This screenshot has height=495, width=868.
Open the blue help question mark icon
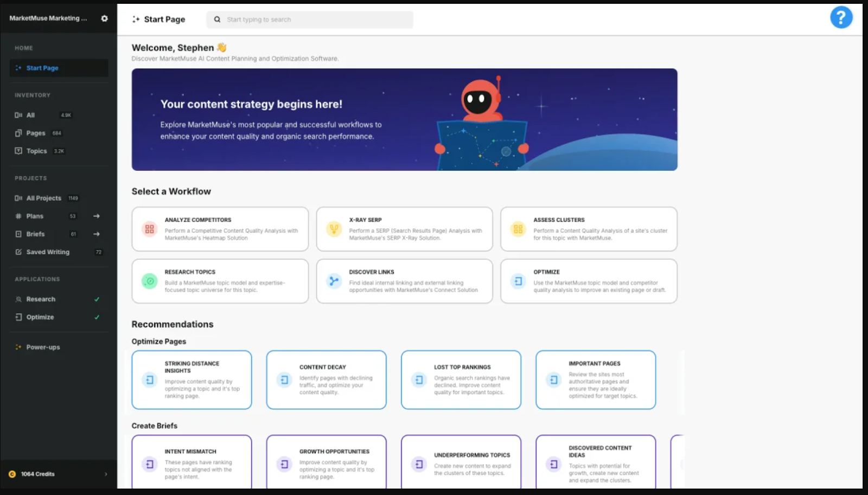coord(841,17)
